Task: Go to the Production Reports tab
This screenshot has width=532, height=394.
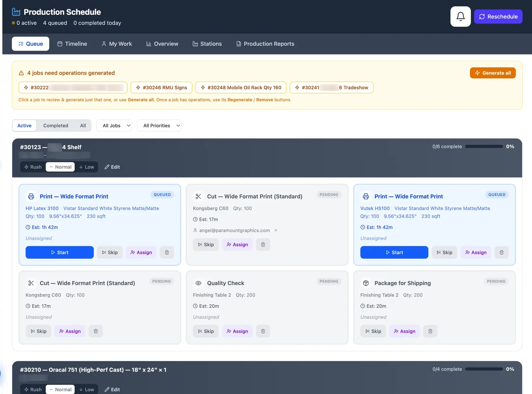Action: click(x=265, y=44)
